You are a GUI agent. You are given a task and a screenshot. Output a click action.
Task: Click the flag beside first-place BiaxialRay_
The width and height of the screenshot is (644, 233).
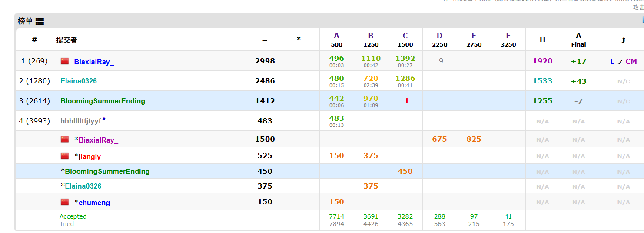point(65,61)
